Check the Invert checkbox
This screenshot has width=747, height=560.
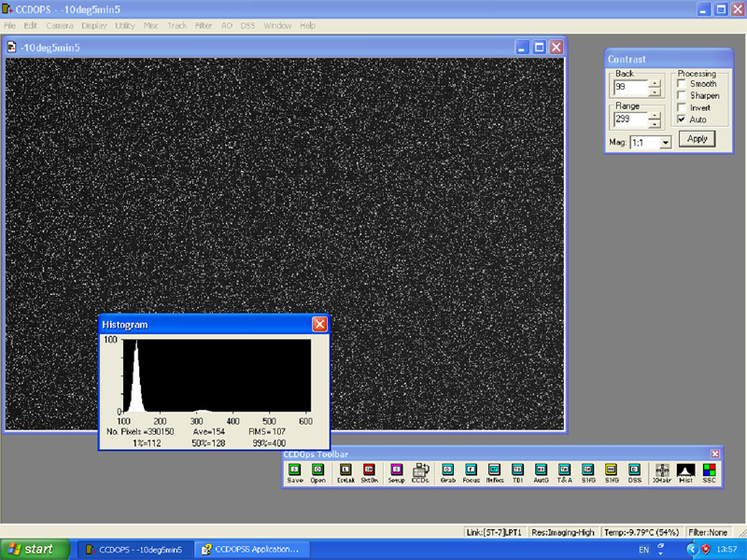click(681, 107)
